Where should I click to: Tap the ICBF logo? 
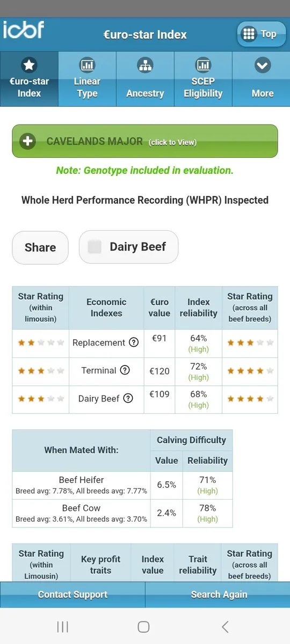(x=24, y=30)
